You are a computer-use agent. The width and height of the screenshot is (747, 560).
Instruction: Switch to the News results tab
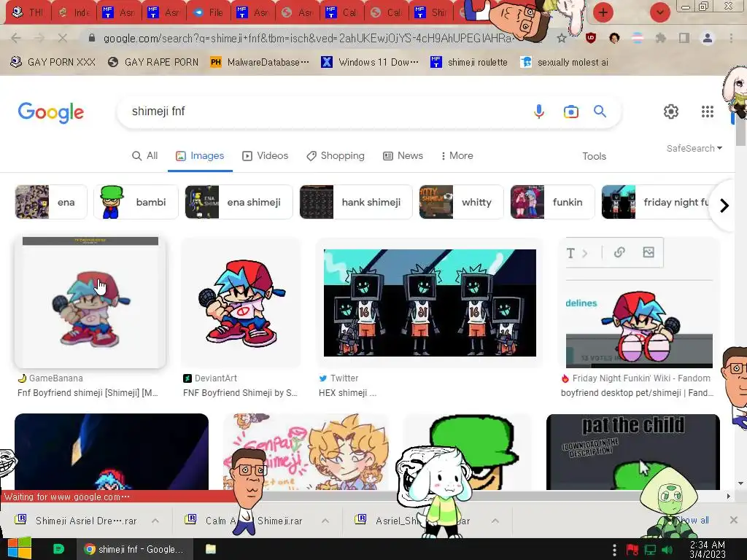point(403,156)
